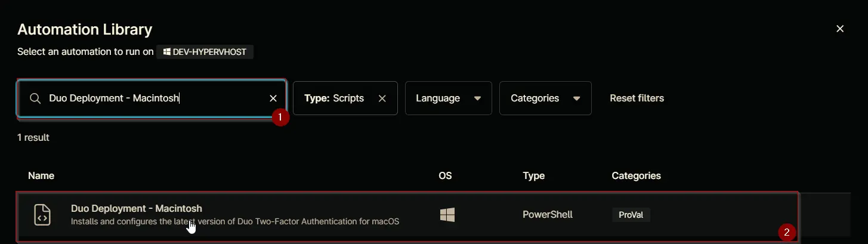This screenshot has height=244, width=868.
Task: Click the script file icon for Duo Deployment
Action: point(42,215)
